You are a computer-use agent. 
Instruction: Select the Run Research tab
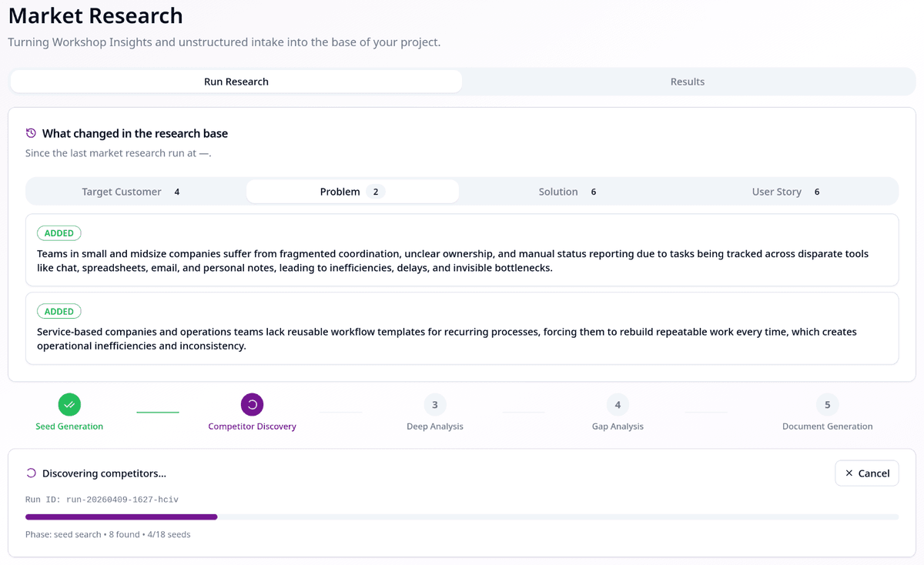236,81
